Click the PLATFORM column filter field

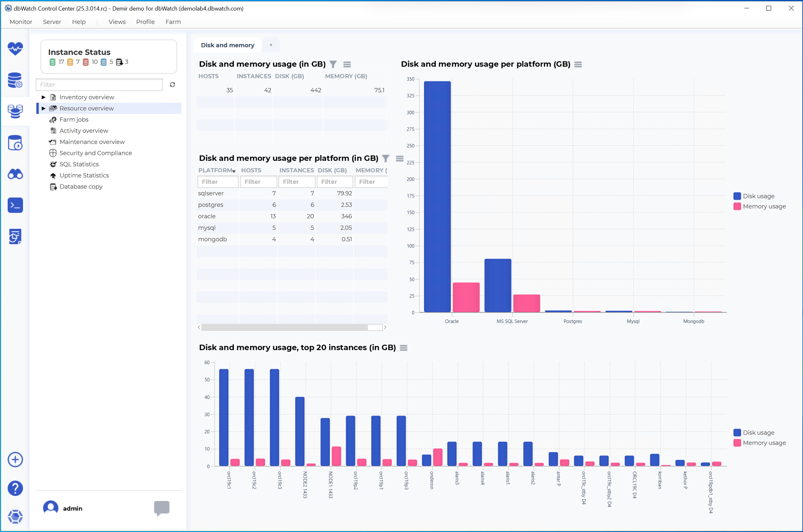click(218, 182)
